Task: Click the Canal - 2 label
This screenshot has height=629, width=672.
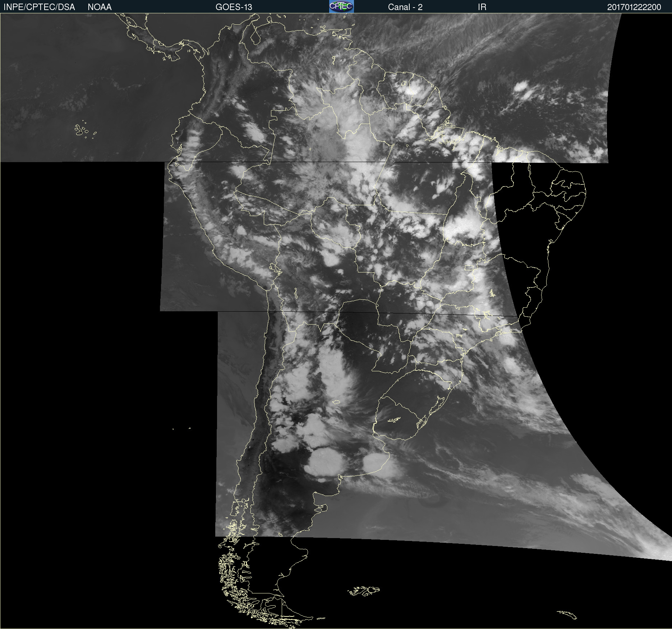Action: point(405,7)
